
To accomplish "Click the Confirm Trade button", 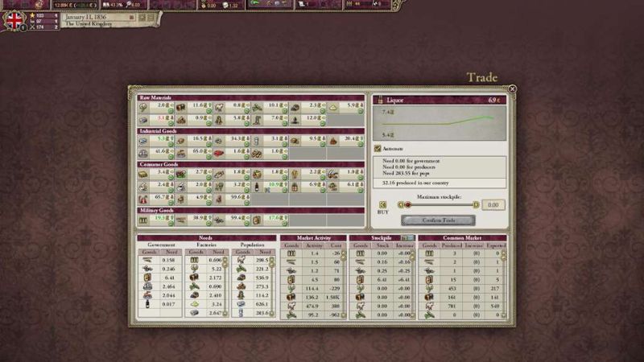I will coord(438,220).
